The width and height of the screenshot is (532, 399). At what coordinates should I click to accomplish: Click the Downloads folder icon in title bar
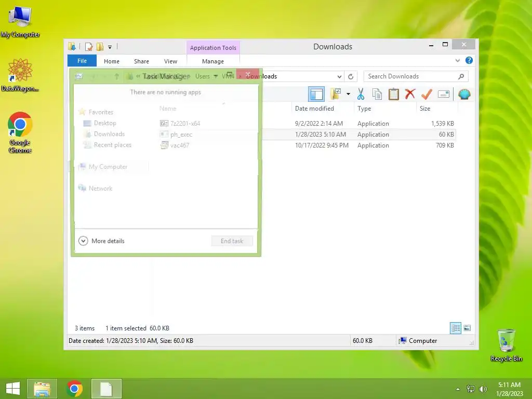pyautogui.click(x=72, y=46)
